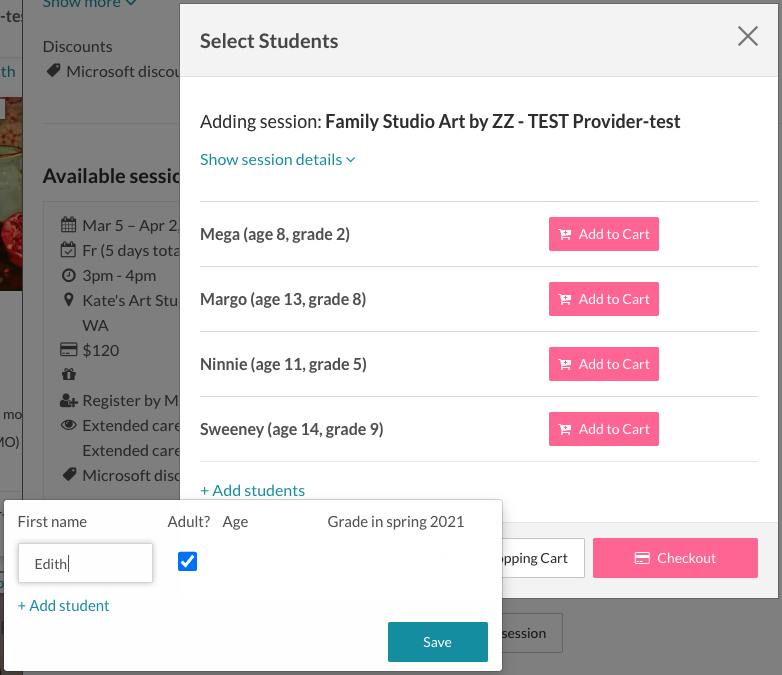The image size is (782, 675).
Task: Click + Add students link in dialog
Action: click(x=252, y=490)
